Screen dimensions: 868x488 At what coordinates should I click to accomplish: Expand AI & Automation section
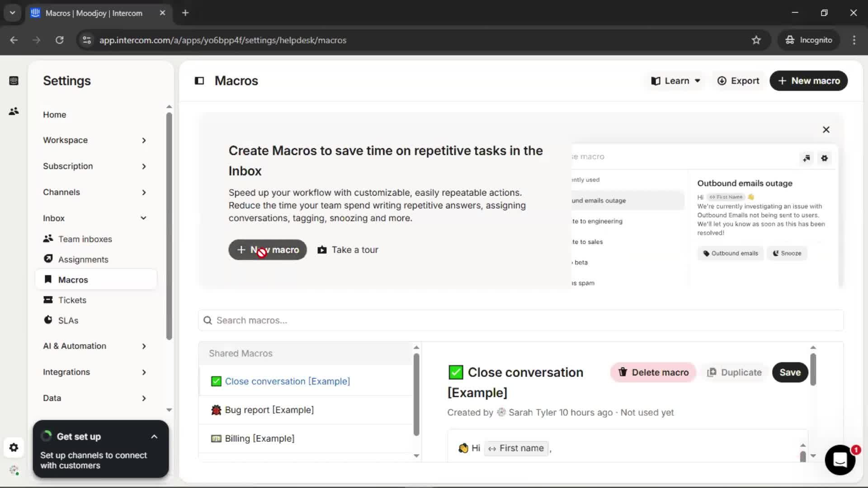click(96, 346)
